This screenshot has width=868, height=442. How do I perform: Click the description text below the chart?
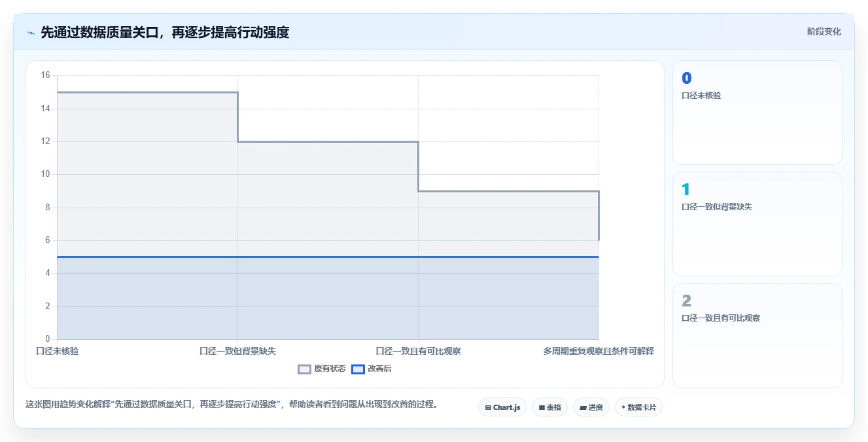(x=232, y=404)
